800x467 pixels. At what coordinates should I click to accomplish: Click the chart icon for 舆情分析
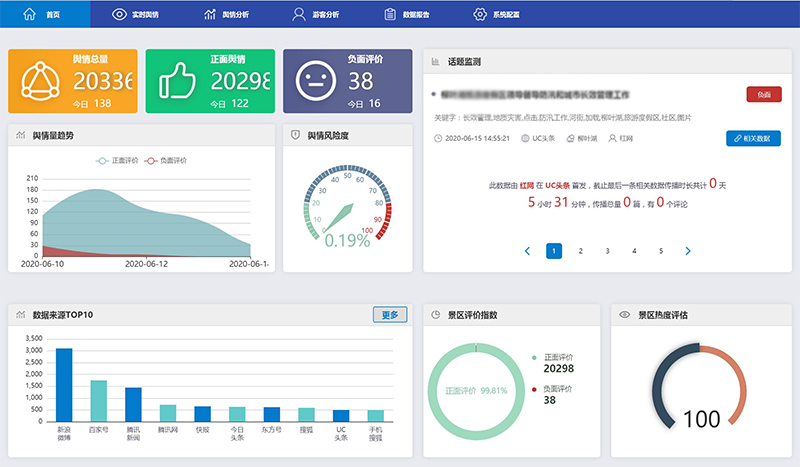pyautogui.click(x=209, y=14)
